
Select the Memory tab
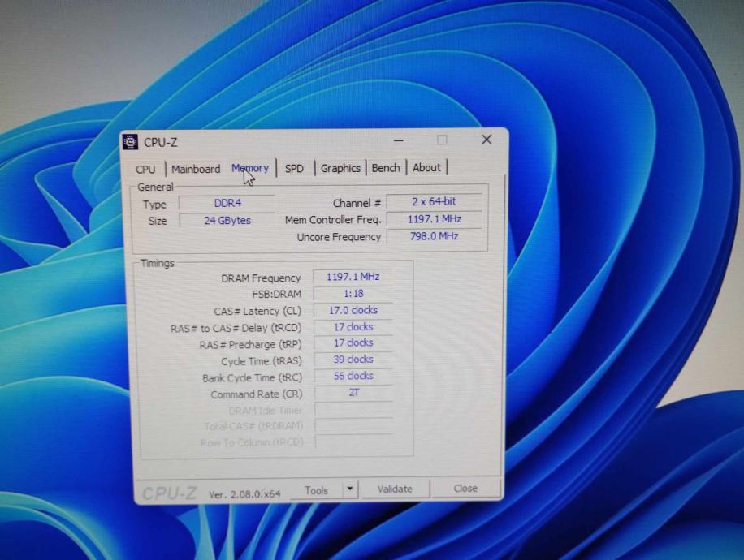pos(250,168)
